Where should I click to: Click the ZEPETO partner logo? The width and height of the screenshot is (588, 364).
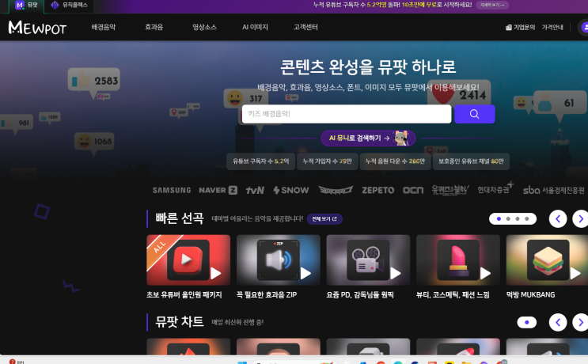point(378,191)
